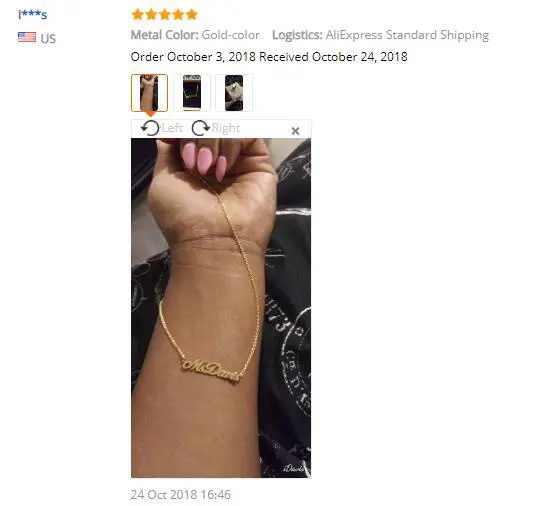Click the Gold-color metal color text
The height and width of the screenshot is (506, 557).
(231, 35)
